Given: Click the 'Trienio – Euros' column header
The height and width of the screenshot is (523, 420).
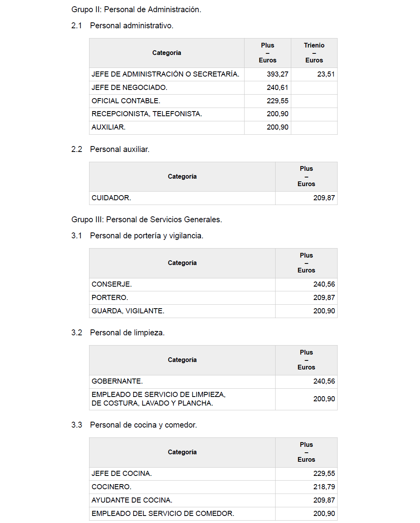Looking at the screenshot, I should tap(314, 53).
